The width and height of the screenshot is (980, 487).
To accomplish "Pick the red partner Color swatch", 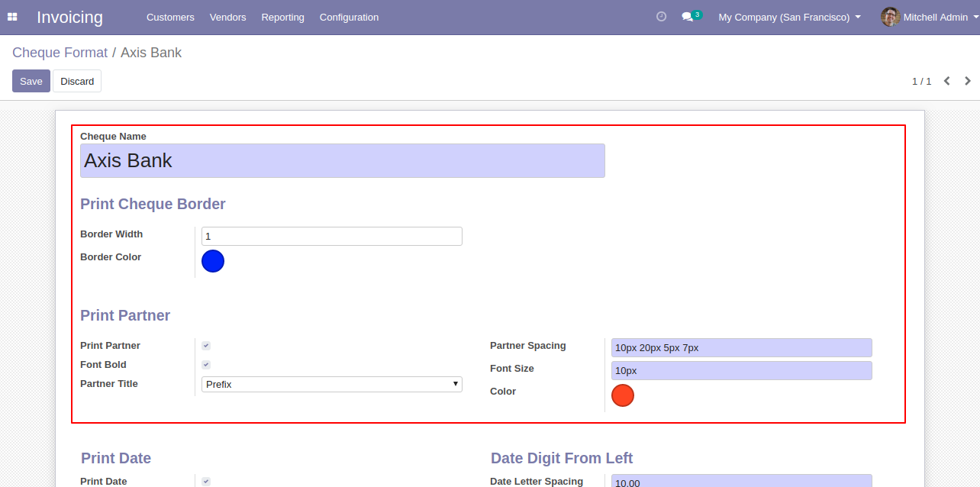I will (x=623, y=395).
